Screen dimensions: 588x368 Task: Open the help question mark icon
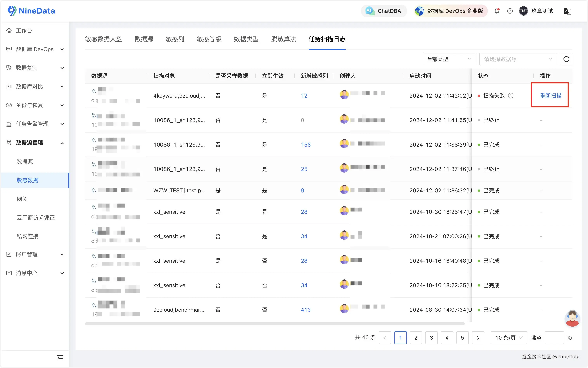[x=510, y=11]
